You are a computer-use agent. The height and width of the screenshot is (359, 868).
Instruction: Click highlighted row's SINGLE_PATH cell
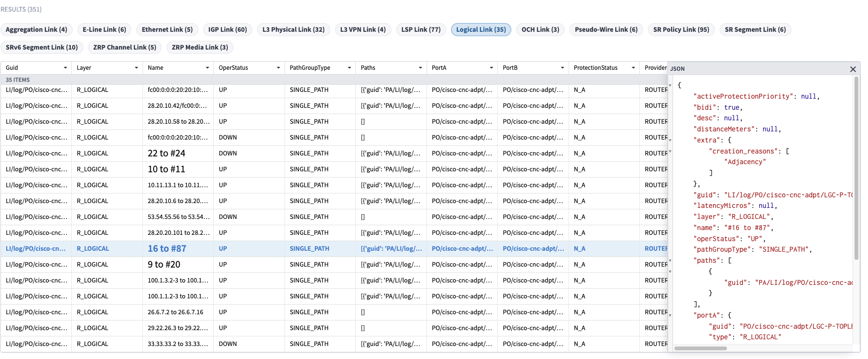pyautogui.click(x=320, y=249)
